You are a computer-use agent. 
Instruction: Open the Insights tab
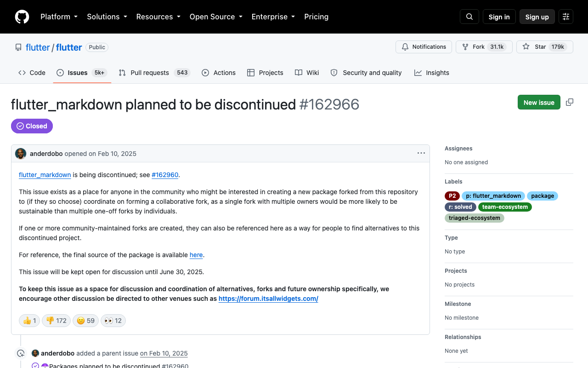(x=432, y=73)
